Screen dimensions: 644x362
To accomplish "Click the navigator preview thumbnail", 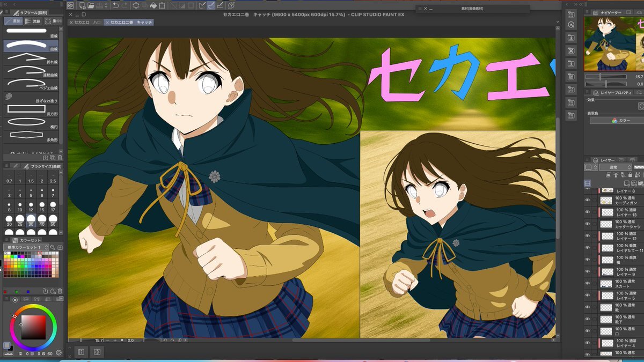I will coord(613,44).
